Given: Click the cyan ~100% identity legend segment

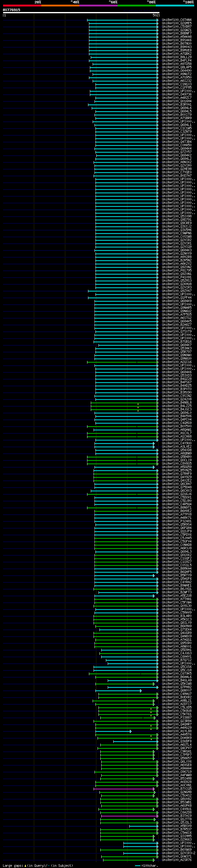Looking at the screenshot, I should tap(175, 6).
